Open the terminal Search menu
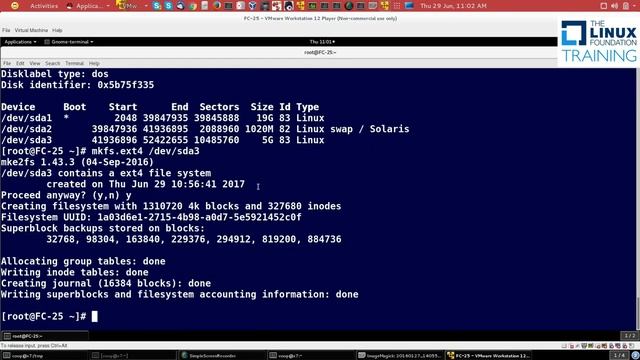Screen dimensions: 640x360 pyautogui.click(x=52, y=63)
